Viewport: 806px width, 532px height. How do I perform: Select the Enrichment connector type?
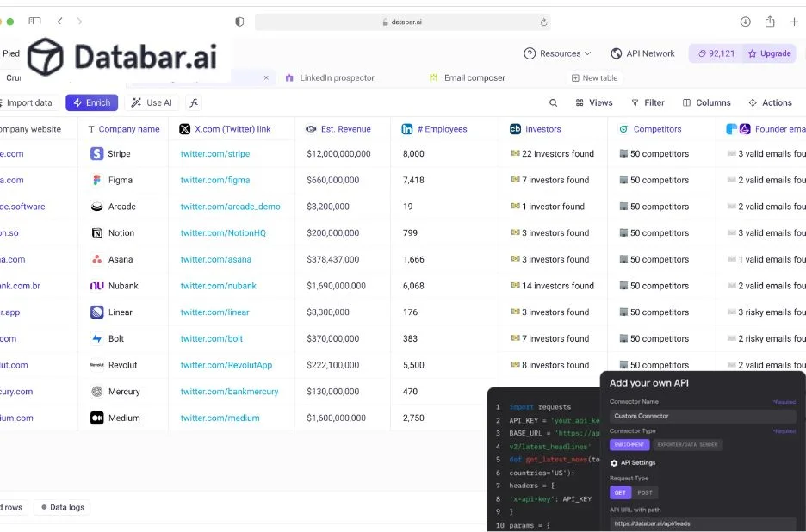[629, 444]
